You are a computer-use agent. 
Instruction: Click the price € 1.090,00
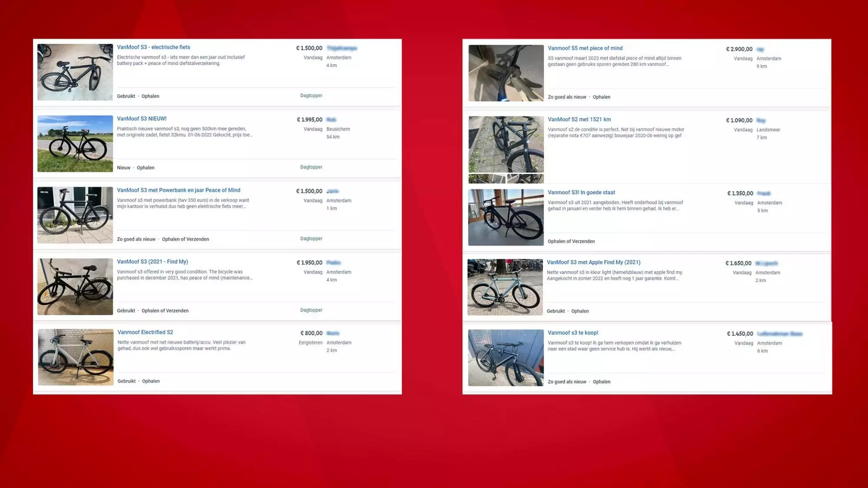739,120
